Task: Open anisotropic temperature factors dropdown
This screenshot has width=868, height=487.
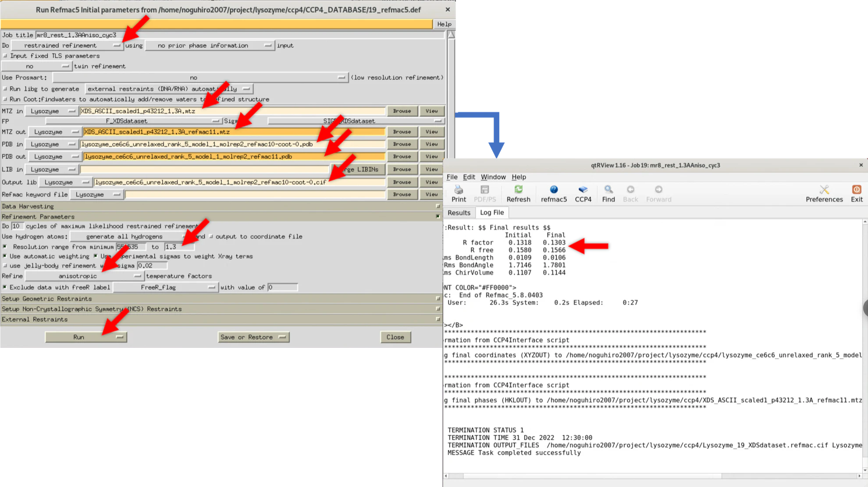Action: pyautogui.click(x=84, y=276)
